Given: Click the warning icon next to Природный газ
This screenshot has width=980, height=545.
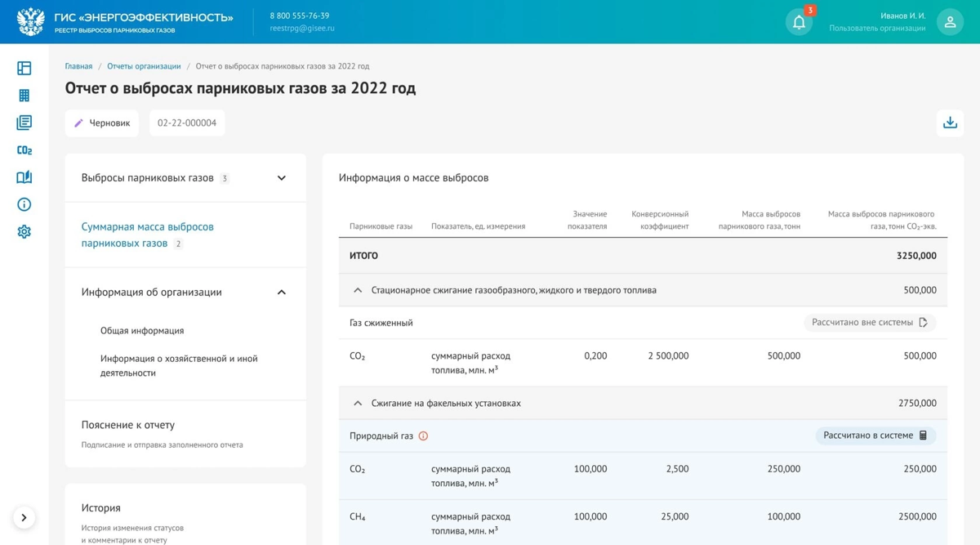Looking at the screenshot, I should (423, 436).
